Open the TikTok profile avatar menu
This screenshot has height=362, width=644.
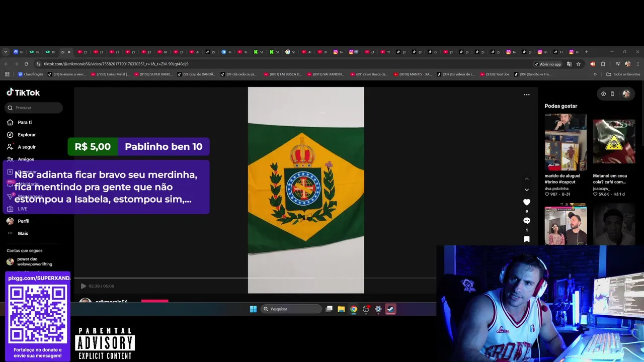(x=626, y=94)
